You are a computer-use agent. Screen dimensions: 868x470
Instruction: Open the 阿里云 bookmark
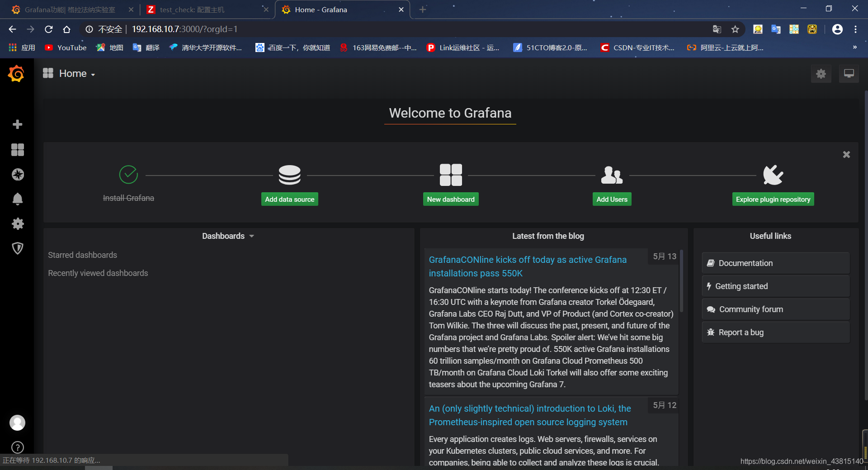[x=725, y=47]
